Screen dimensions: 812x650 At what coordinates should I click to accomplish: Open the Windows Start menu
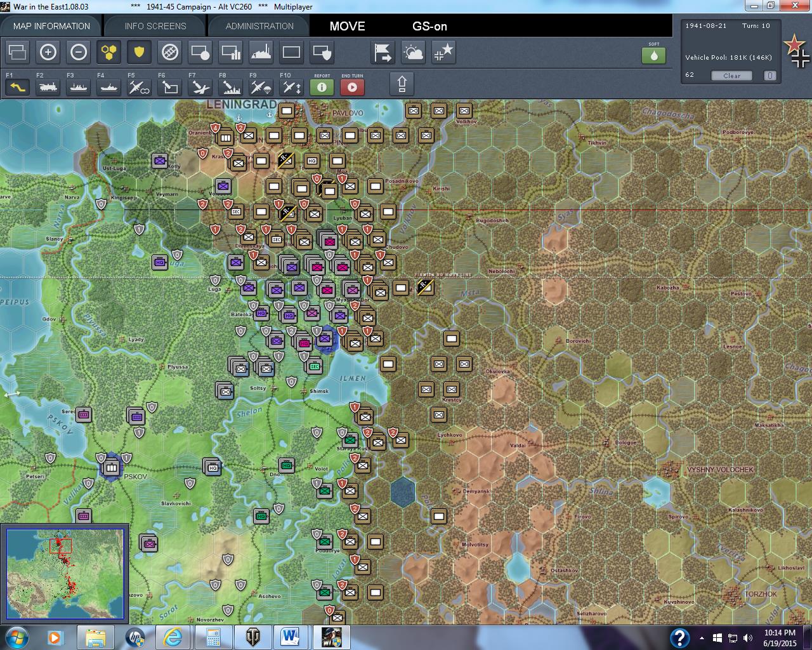coord(16,637)
